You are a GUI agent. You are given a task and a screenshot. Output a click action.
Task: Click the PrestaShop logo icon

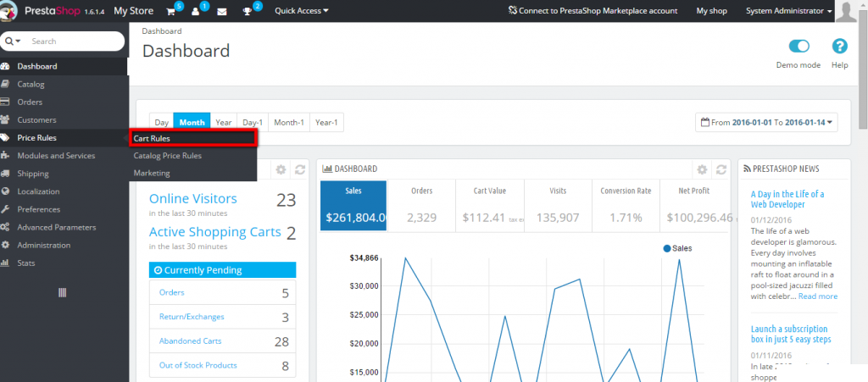click(x=9, y=10)
